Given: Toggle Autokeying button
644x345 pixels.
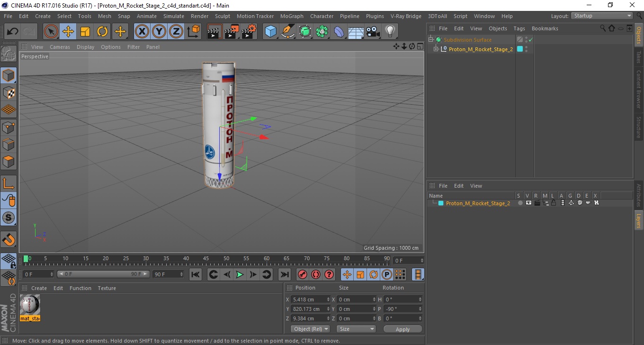Looking at the screenshot, I should click(x=315, y=274).
